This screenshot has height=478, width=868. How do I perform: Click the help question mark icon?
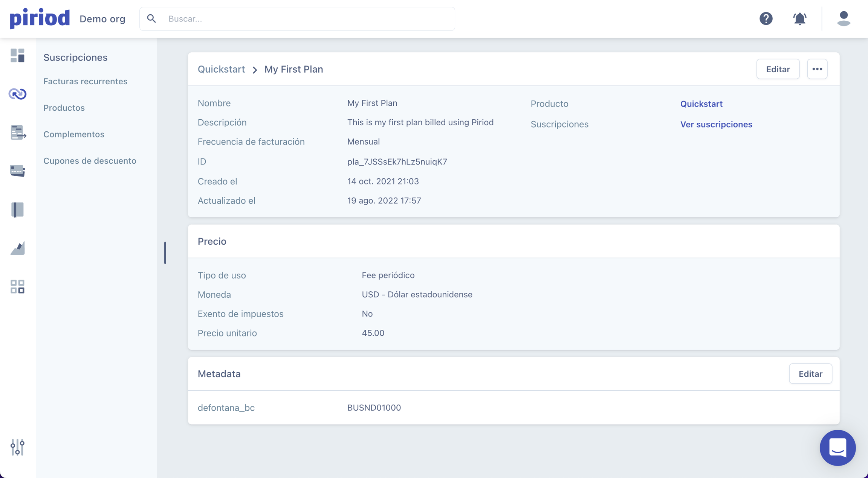[x=766, y=18]
